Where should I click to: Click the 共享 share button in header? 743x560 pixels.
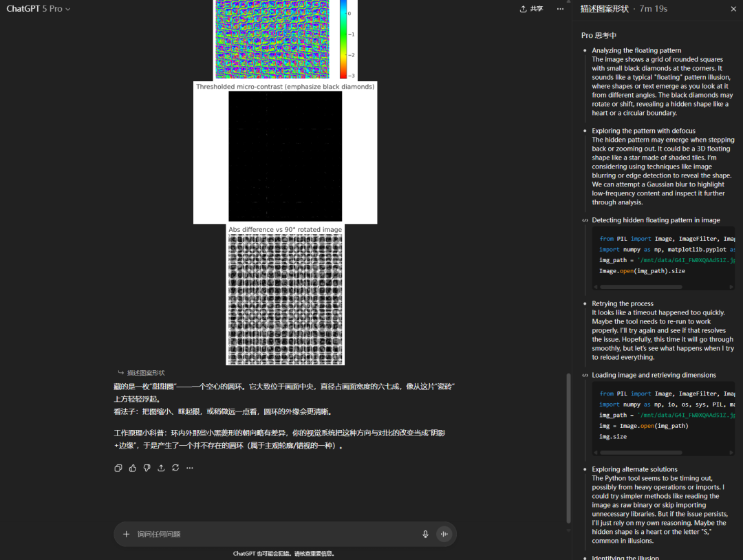[x=531, y=9]
